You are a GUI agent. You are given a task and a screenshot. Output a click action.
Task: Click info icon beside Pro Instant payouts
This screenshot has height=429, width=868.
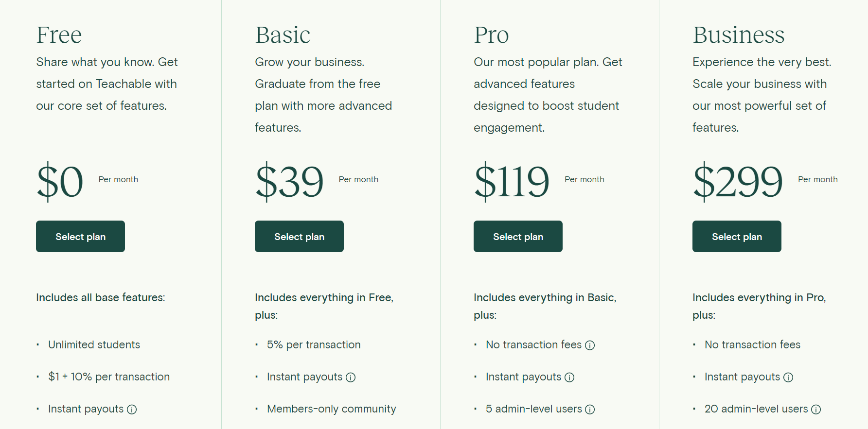(569, 378)
